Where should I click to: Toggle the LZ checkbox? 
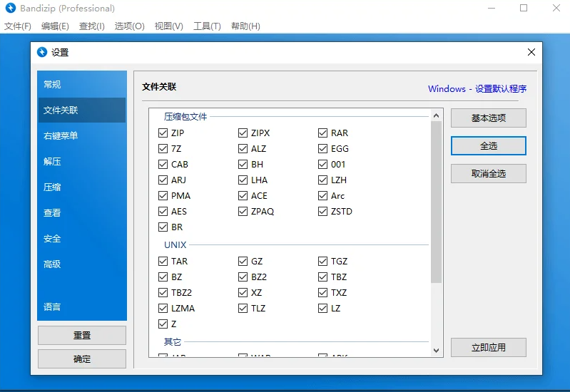pos(322,308)
